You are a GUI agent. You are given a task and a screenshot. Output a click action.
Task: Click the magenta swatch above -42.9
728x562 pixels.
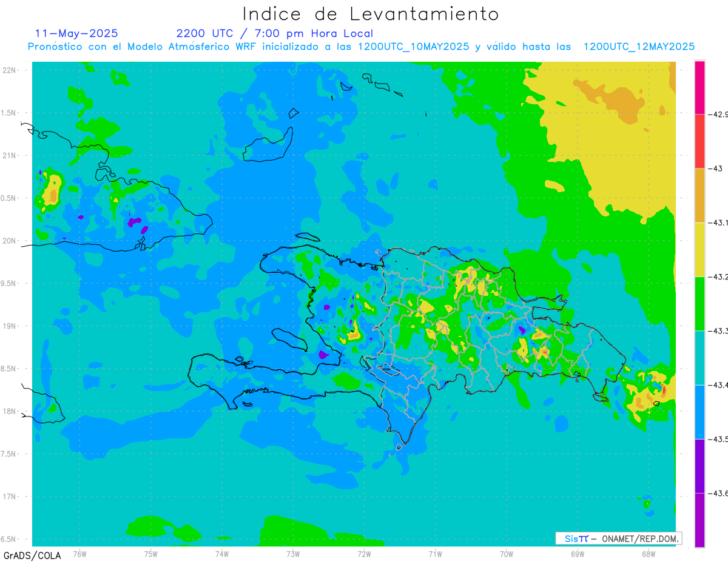pos(699,87)
